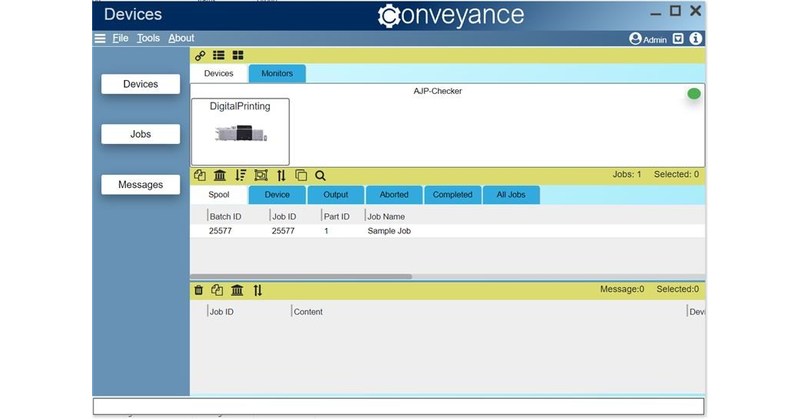Minimize the Conveyance window
The width and height of the screenshot is (800, 419).
click(656, 13)
